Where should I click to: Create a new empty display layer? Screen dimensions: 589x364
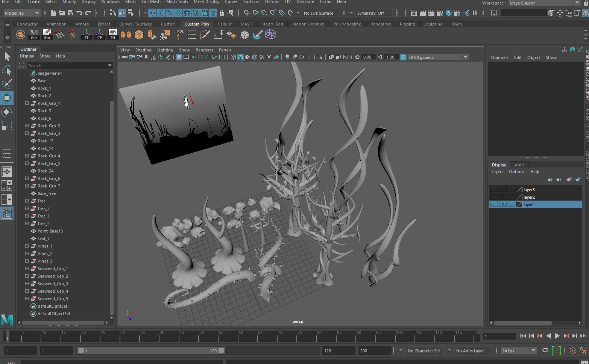point(569,180)
